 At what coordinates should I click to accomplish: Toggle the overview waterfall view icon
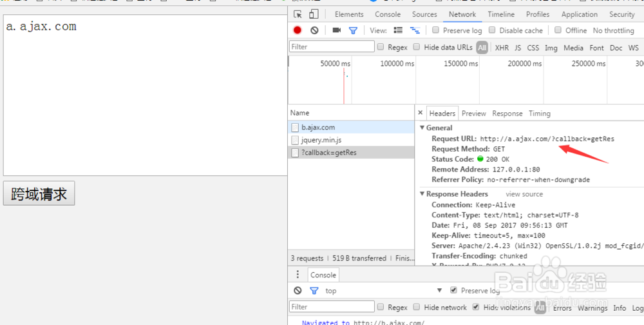(415, 30)
